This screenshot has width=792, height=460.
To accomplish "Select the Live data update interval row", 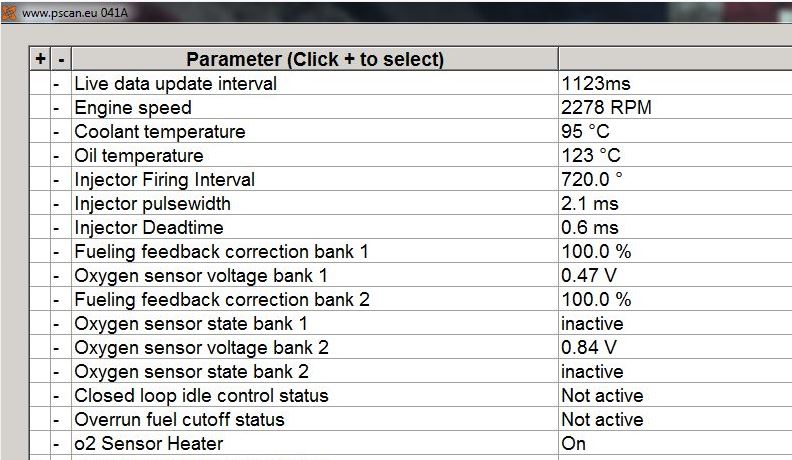I will pyautogui.click(x=176, y=83).
